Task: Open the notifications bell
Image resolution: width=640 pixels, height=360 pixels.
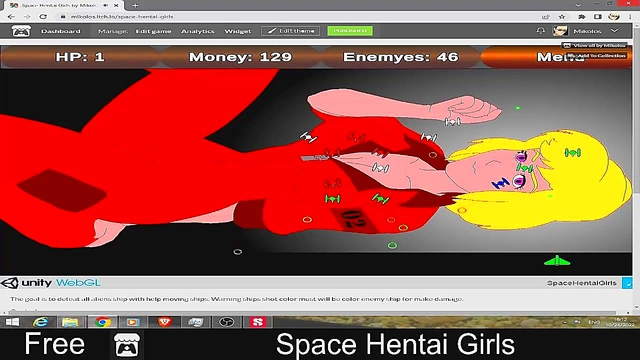Action: [540, 31]
